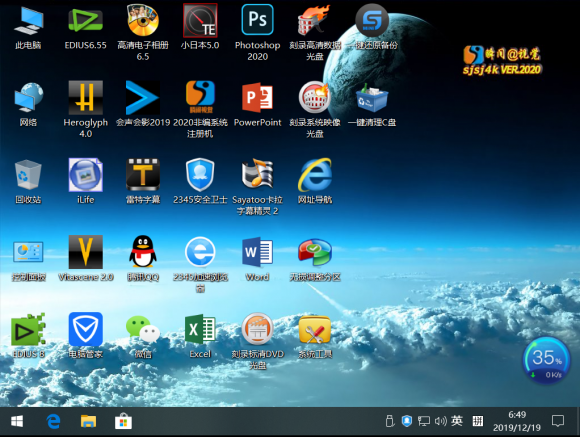Open the clock showing 6:49

(517, 421)
